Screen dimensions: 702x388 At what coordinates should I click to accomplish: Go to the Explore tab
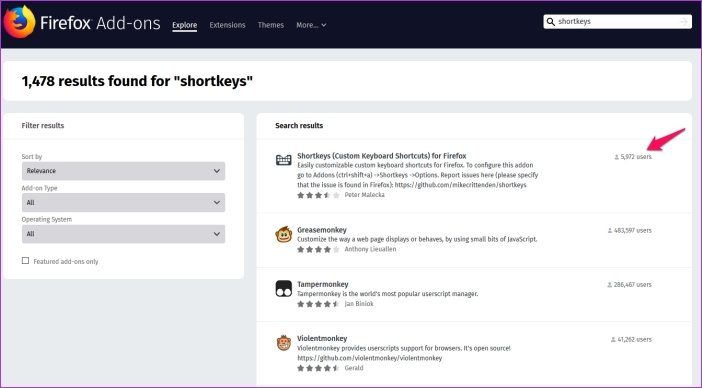pos(184,25)
